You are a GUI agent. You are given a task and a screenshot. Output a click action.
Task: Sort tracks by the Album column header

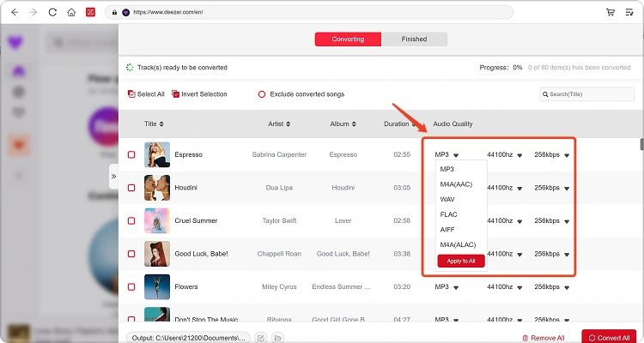(343, 123)
